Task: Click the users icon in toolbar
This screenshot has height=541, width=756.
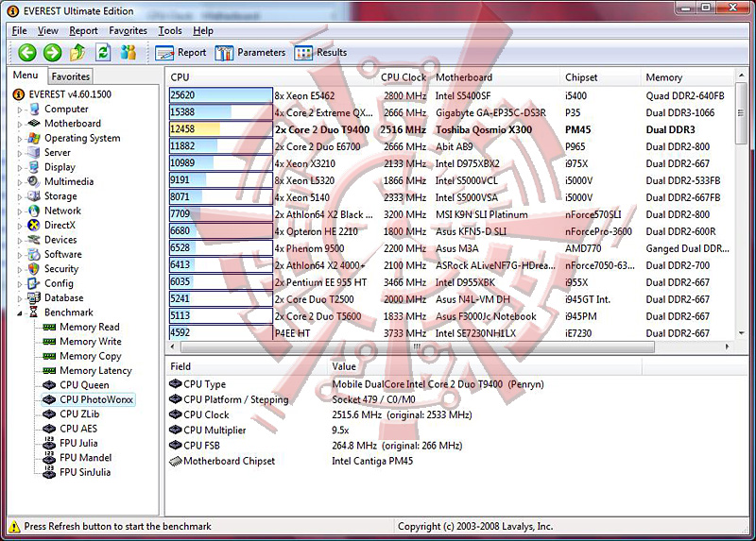Action: [129, 53]
